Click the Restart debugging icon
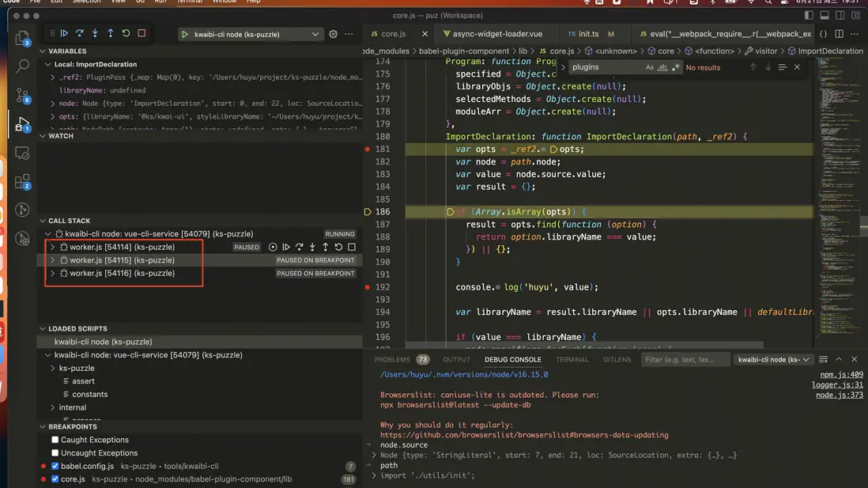The width and height of the screenshot is (868, 488). 126,34
